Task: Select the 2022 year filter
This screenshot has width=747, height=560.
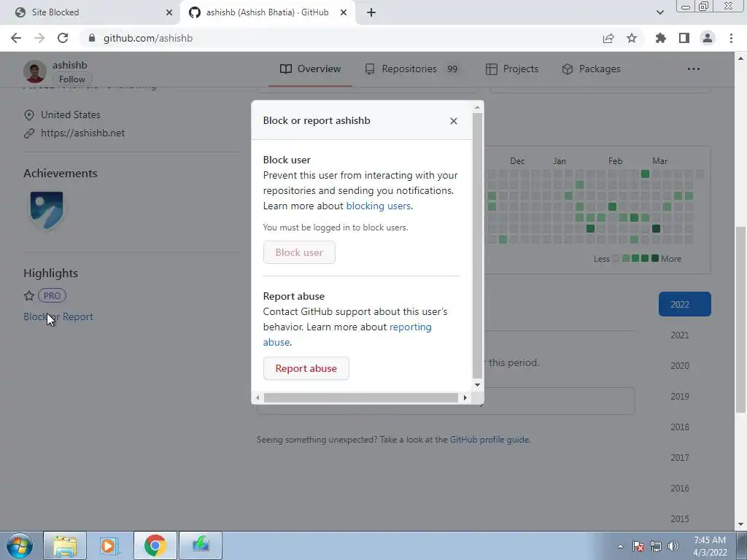Action: [x=684, y=304]
